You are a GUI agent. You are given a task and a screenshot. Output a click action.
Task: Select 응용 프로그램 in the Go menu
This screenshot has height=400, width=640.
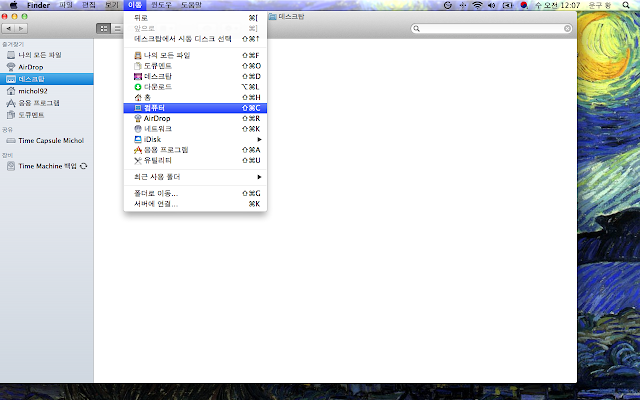(195, 150)
